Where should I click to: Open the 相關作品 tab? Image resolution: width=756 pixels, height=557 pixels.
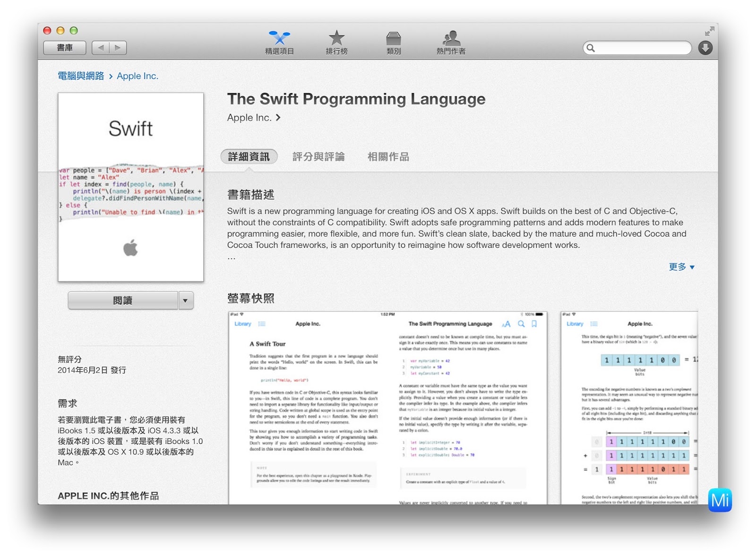388,157
